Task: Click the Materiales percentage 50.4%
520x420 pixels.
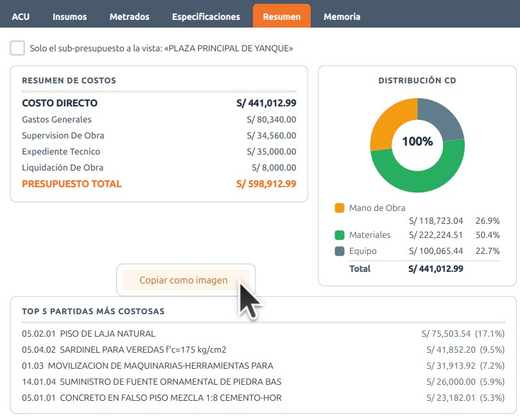Action: [x=487, y=235]
